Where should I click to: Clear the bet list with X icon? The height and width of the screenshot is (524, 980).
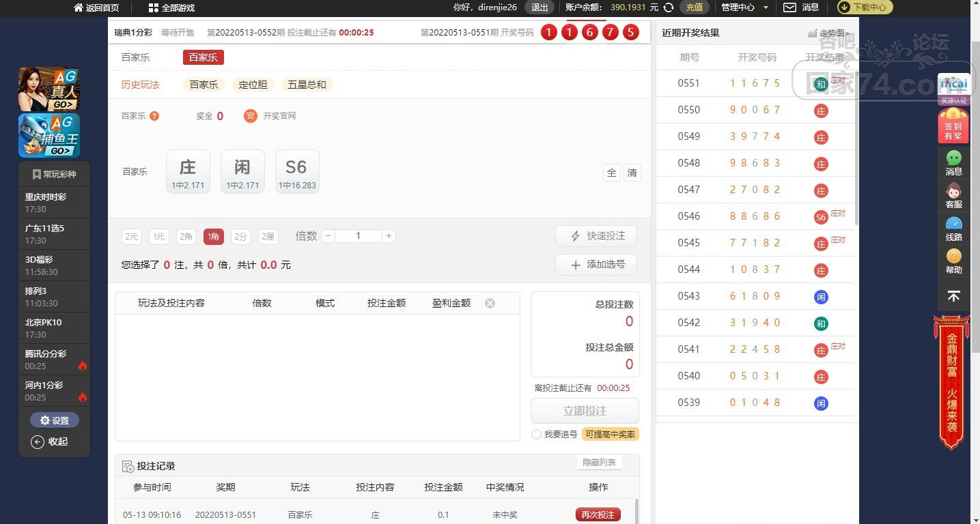(490, 303)
